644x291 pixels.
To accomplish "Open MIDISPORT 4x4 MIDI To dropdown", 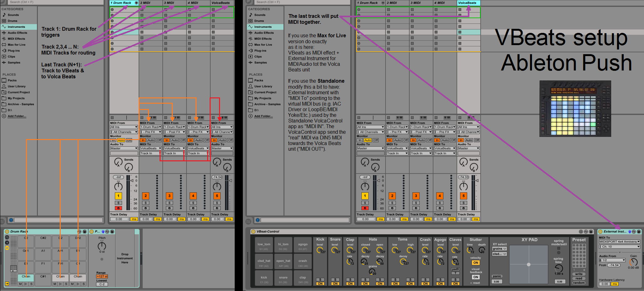I will [619, 242].
